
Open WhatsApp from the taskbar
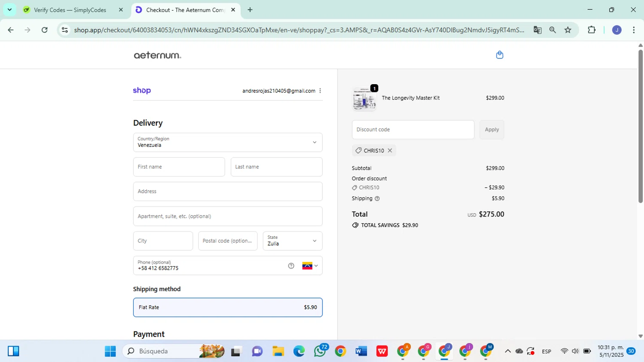(x=320, y=350)
